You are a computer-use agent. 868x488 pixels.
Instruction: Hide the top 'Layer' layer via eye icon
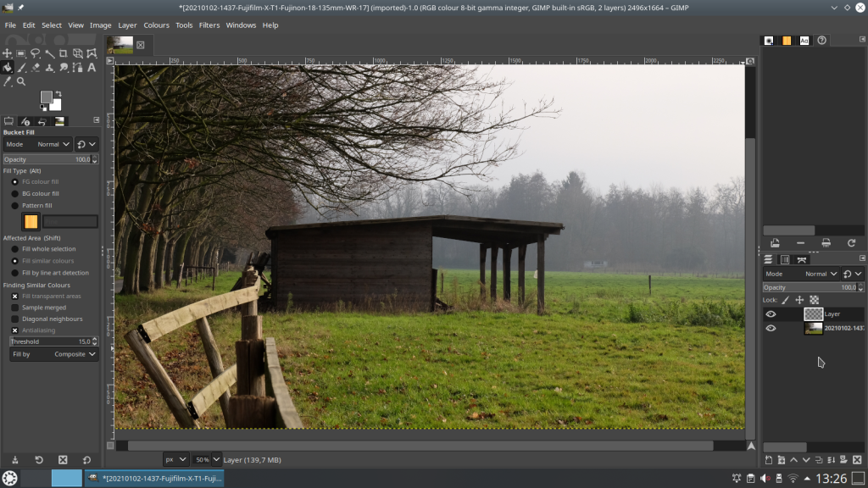(771, 314)
